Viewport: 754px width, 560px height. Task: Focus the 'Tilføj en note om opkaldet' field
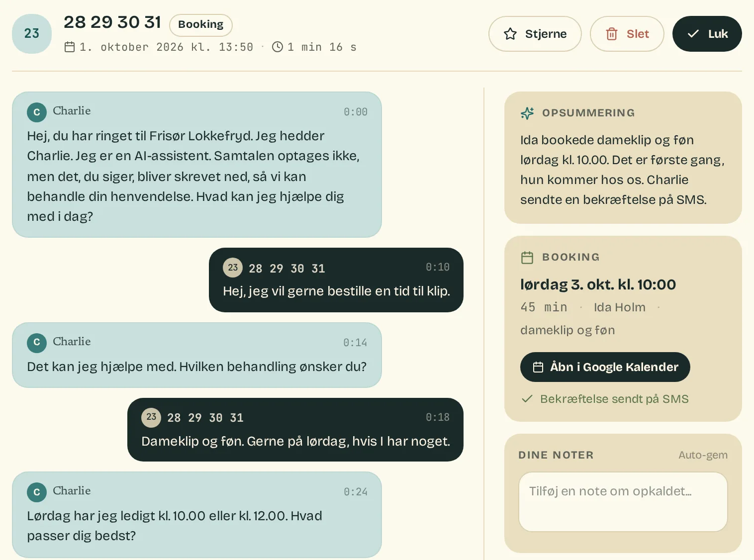click(623, 502)
